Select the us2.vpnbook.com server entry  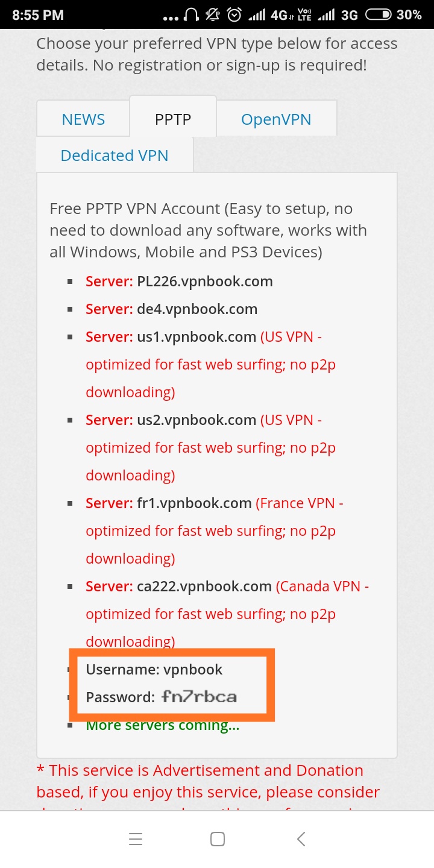(197, 420)
